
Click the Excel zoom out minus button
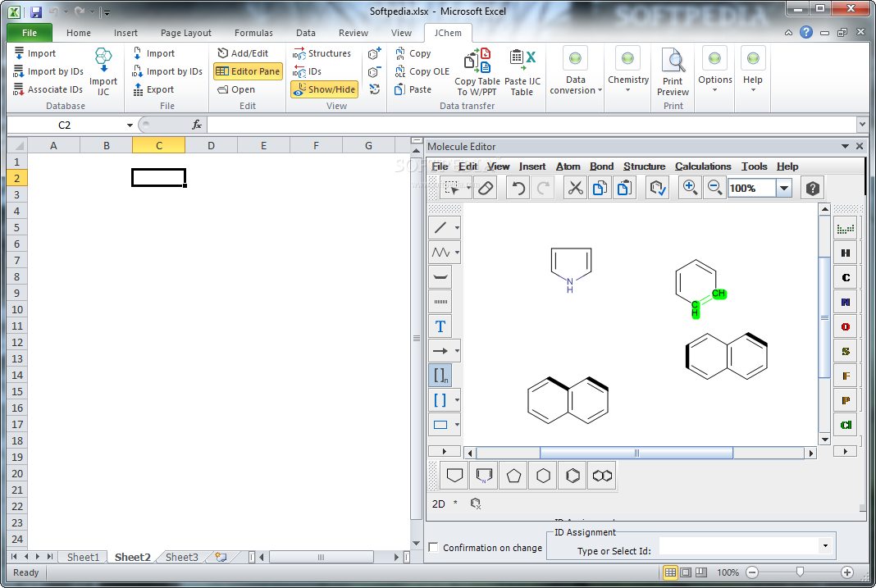tap(752, 572)
